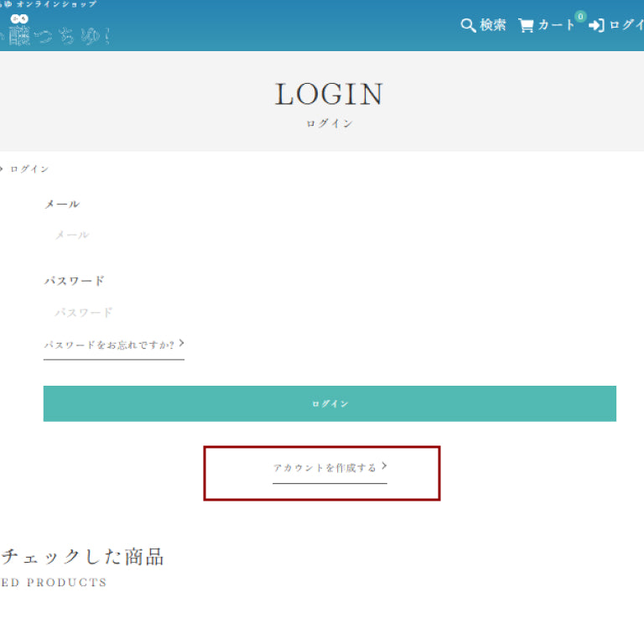Click the shopping cart icon

click(x=526, y=25)
